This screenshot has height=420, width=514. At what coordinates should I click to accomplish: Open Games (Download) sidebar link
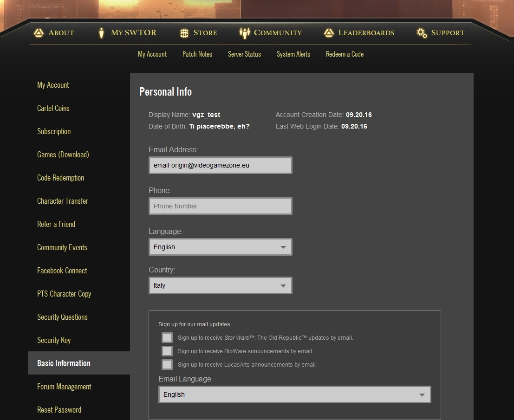tap(63, 155)
